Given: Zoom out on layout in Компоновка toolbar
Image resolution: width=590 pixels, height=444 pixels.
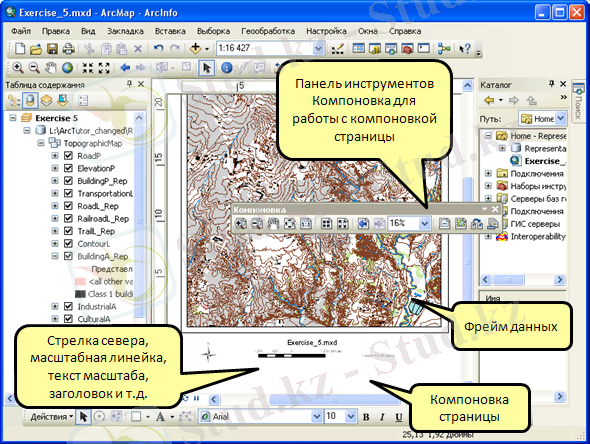Looking at the screenshot, I should [257, 224].
